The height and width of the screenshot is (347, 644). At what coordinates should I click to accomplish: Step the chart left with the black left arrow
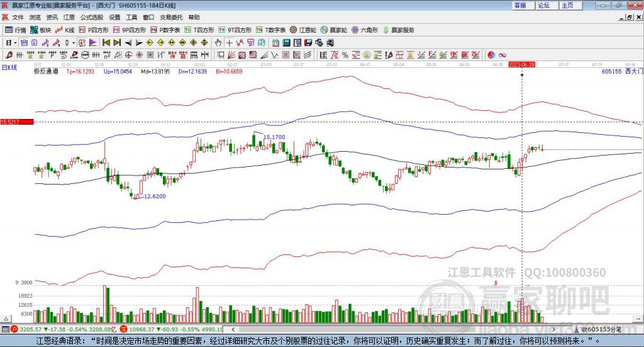tap(128, 43)
